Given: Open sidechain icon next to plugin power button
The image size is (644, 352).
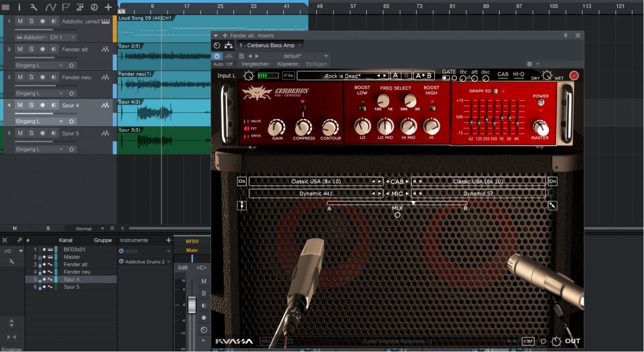Looking at the screenshot, I should point(228,56).
